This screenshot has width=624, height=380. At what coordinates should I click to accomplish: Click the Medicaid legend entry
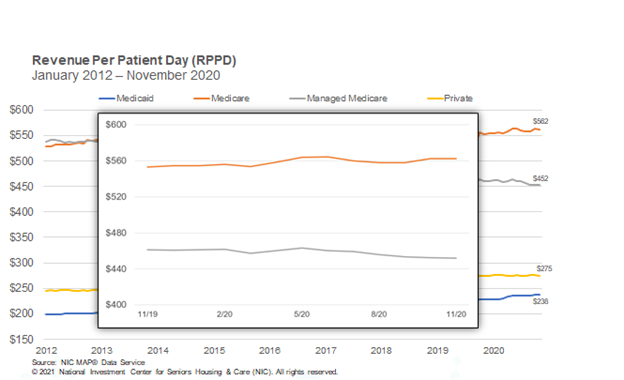(x=126, y=98)
